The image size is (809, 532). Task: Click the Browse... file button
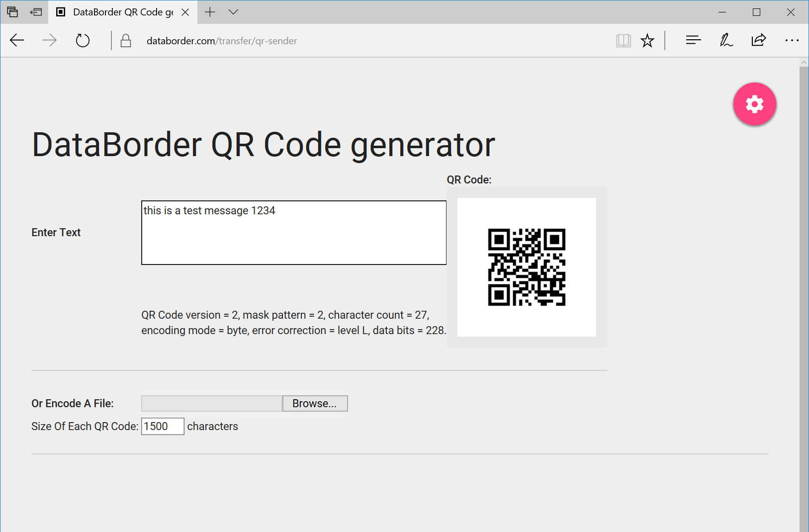[x=315, y=404]
